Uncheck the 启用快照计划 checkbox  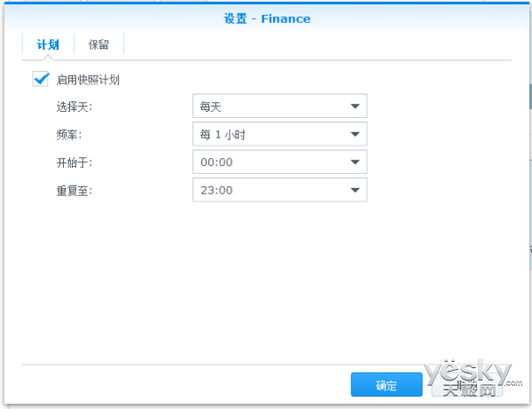[x=40, y=79]
